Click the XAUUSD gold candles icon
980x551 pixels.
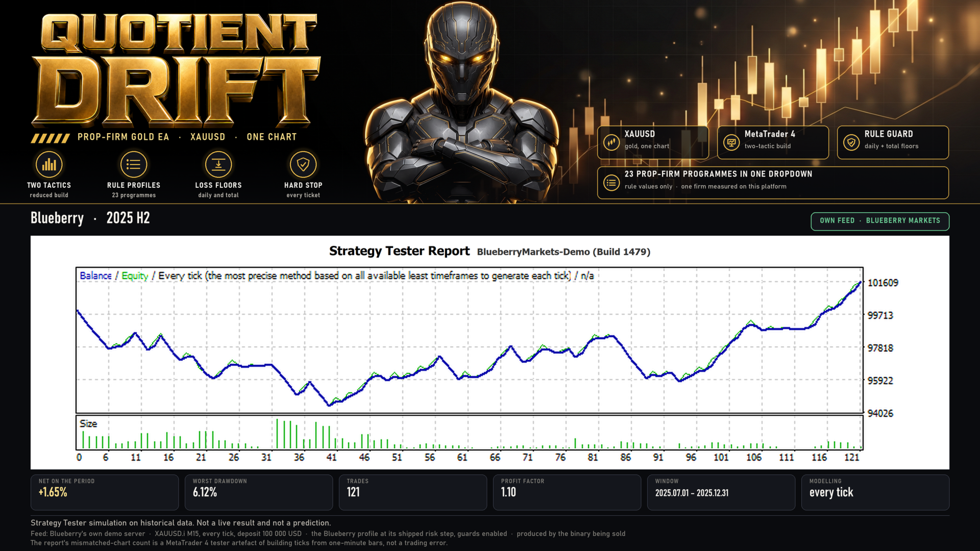click(611, 142)
